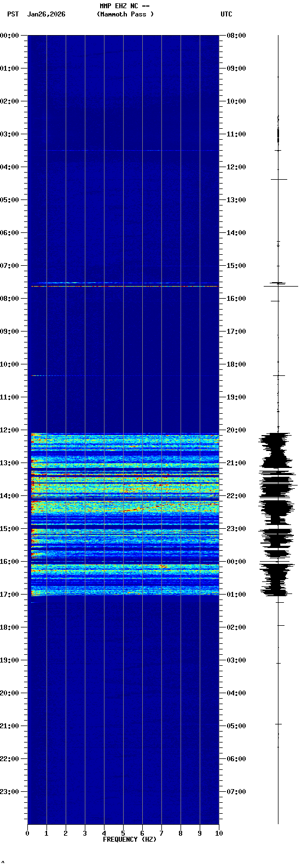Click the 16:00 label on PST axis
The height and width of the screenshot is (868, 302).
[x=9, y=562]
